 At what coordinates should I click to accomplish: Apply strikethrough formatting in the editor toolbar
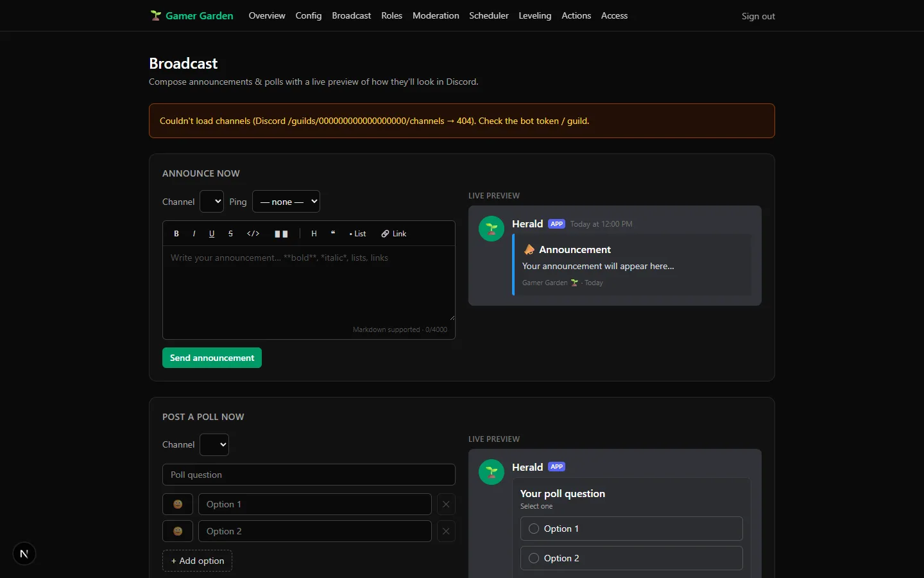pos(230,234)
